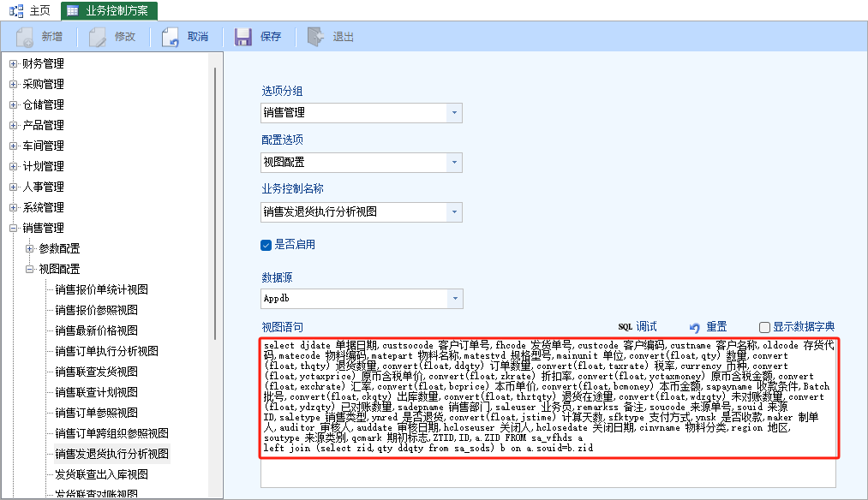868x500 pixels.
Task: Collapse the 销售管理 tree node
Action: coord(13,228)
